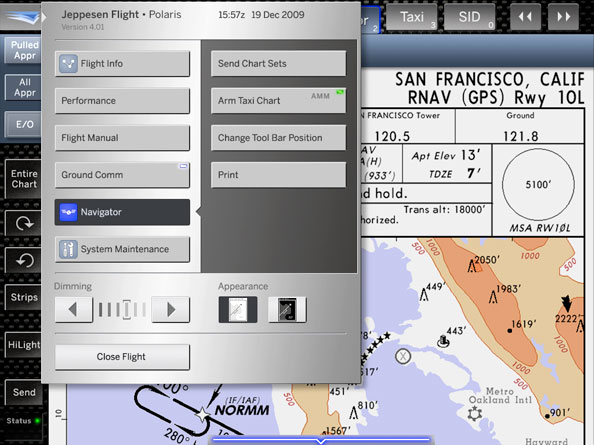Select the light (day) appearance thumbnail

point(238,309)
